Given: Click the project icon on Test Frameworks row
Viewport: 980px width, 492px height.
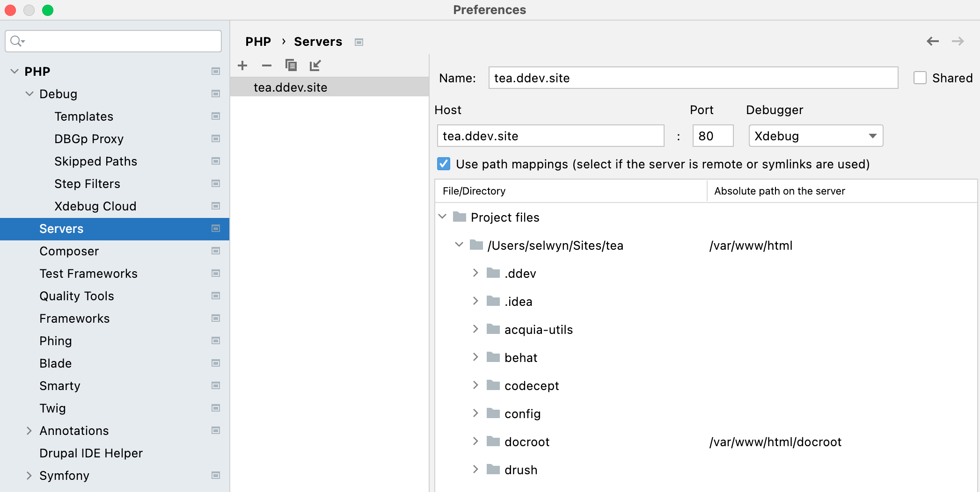Looking at the screenshot, I should [216, 273].
